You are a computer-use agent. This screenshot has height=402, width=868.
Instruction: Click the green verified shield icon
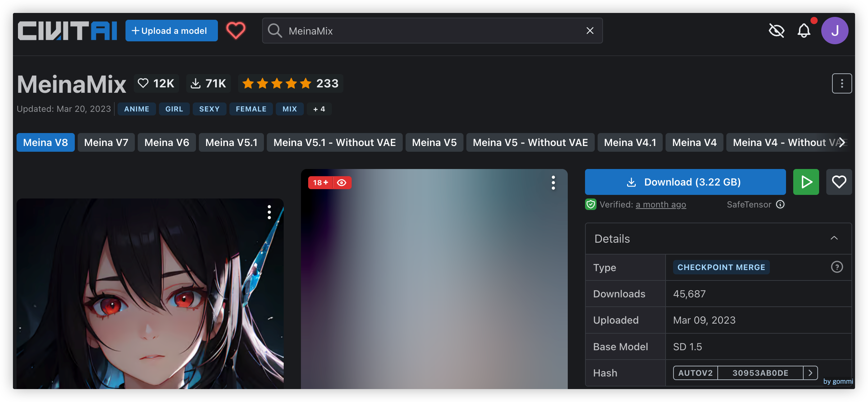tap(590, 204)
